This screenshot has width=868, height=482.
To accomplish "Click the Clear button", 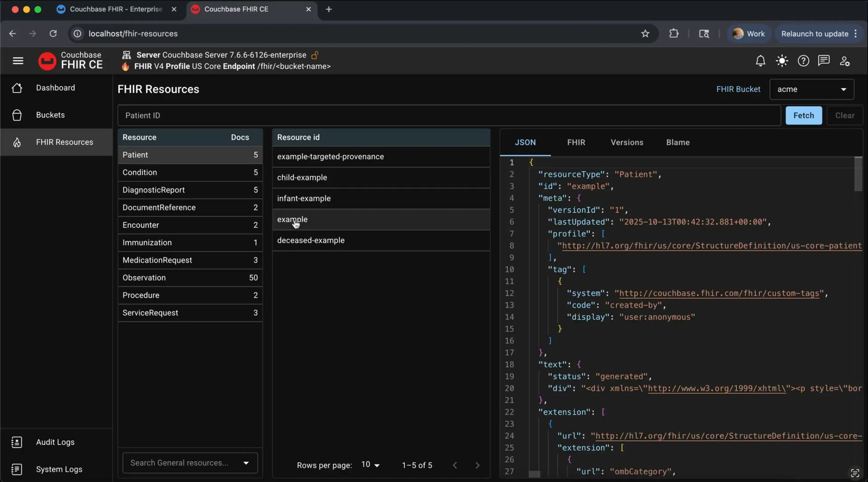I will tap(845, 115).
